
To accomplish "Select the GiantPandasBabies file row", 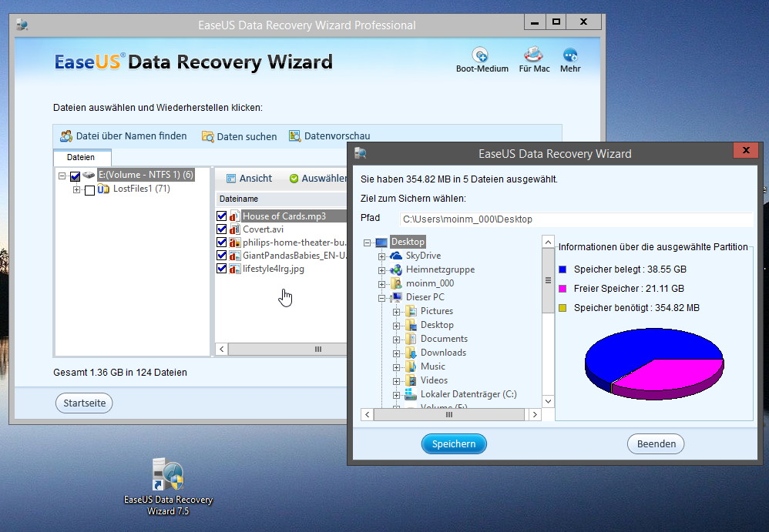I will click(294, 256).
